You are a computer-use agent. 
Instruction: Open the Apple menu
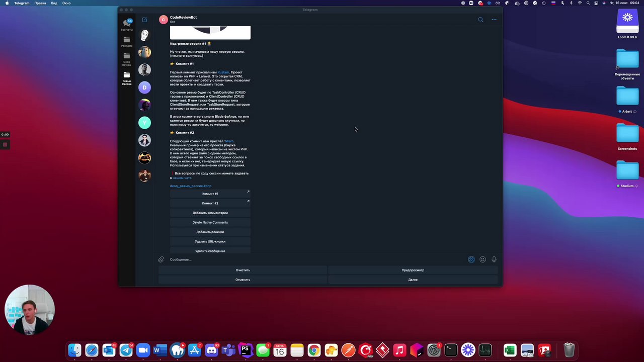click(x=7, y=3)
